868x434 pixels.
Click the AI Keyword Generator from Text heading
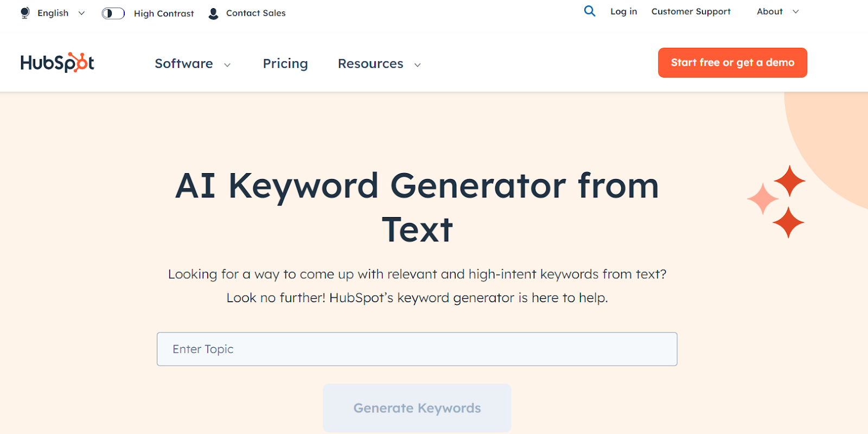click(x=417, y=207)
